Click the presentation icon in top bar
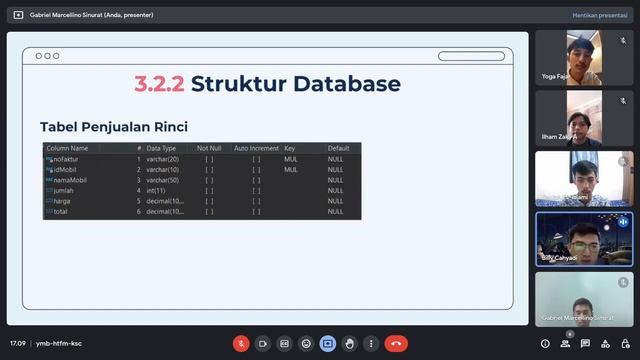The image size is (640, 360). pyautogui.click(x=18, y=15)
